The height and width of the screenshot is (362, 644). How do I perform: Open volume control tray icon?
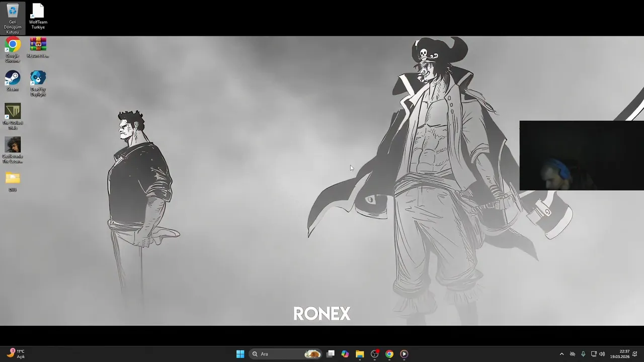point(602,354)
